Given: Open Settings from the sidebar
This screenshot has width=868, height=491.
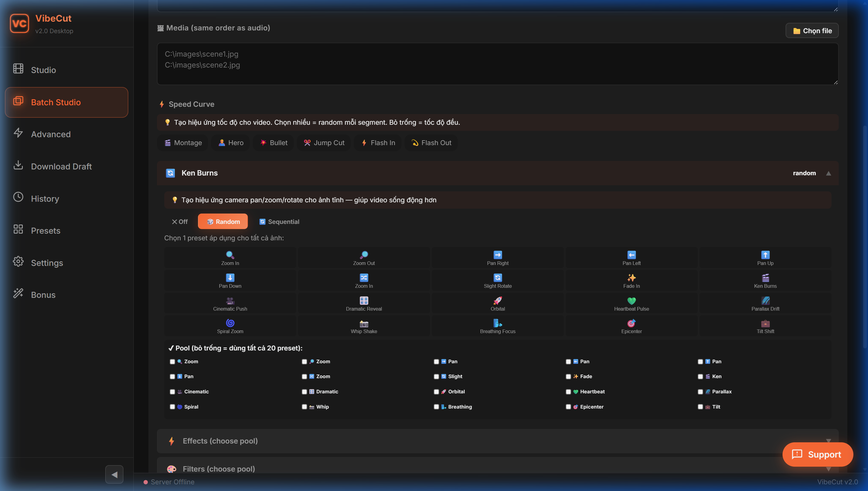Looking at the screenshot, I should point(66,263).
